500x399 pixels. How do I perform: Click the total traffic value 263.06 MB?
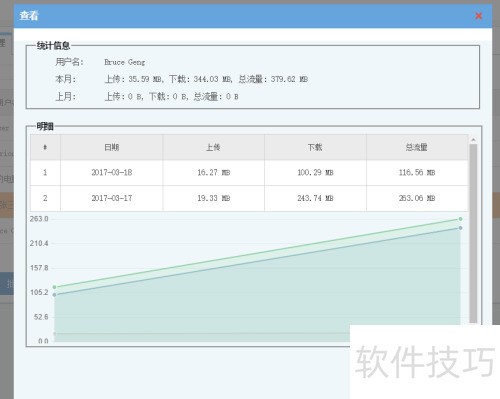click(417, 198)
